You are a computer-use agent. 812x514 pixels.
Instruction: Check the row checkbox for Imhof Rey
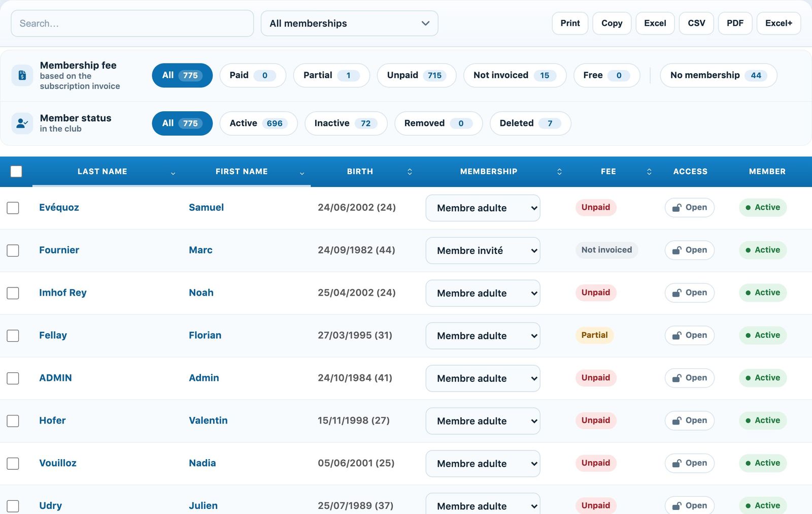[x=13, y=293]
